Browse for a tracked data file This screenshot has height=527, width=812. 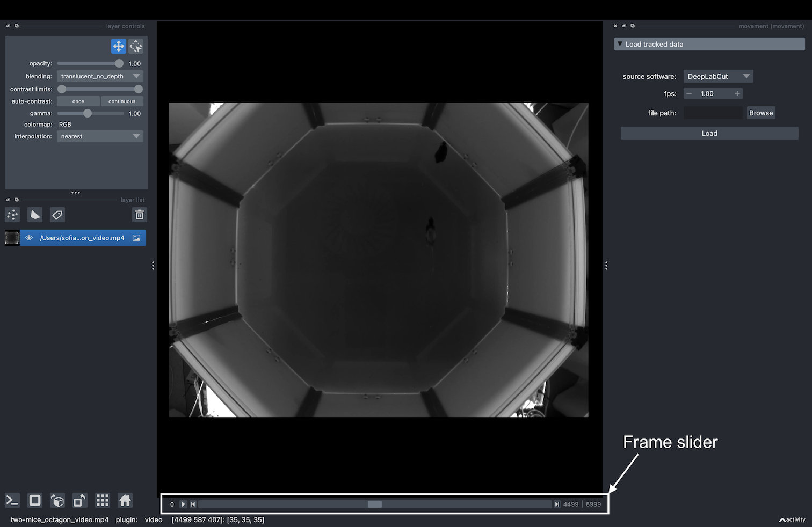tap(760, 113)
